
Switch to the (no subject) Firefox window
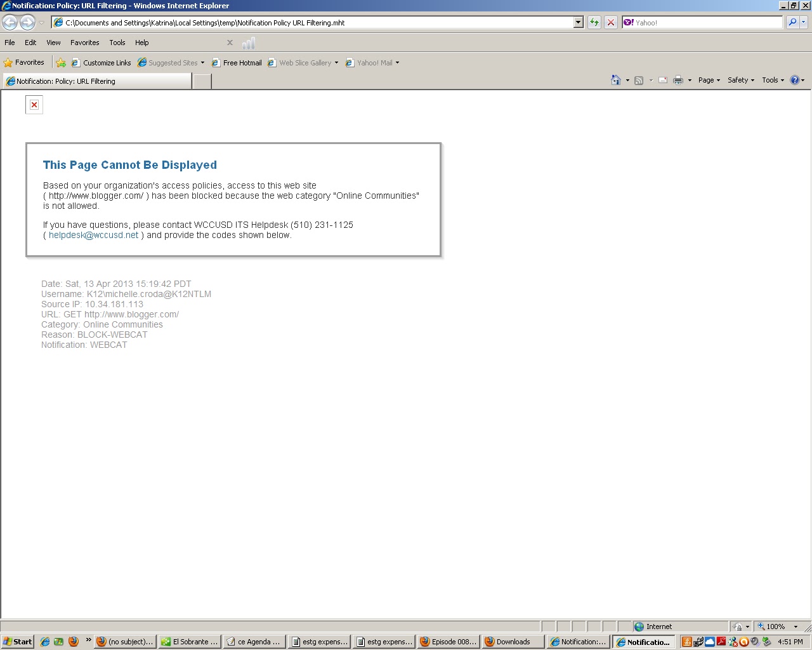[x=126, y=642]
